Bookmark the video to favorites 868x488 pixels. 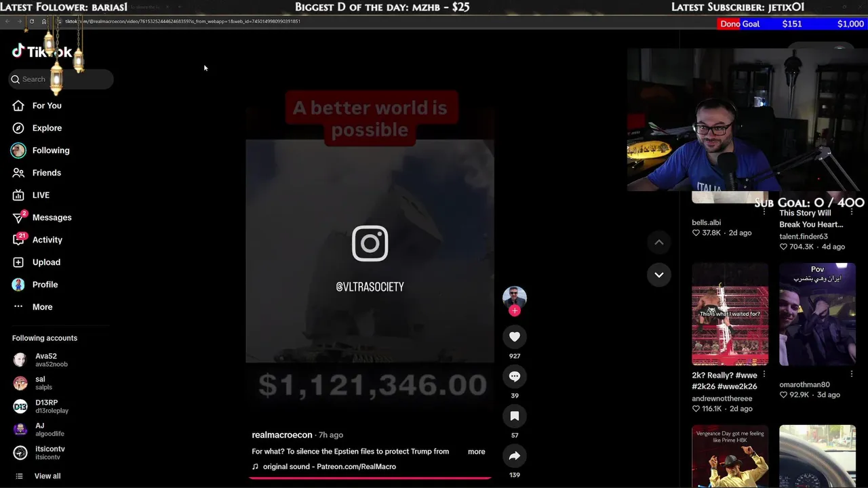515,416
